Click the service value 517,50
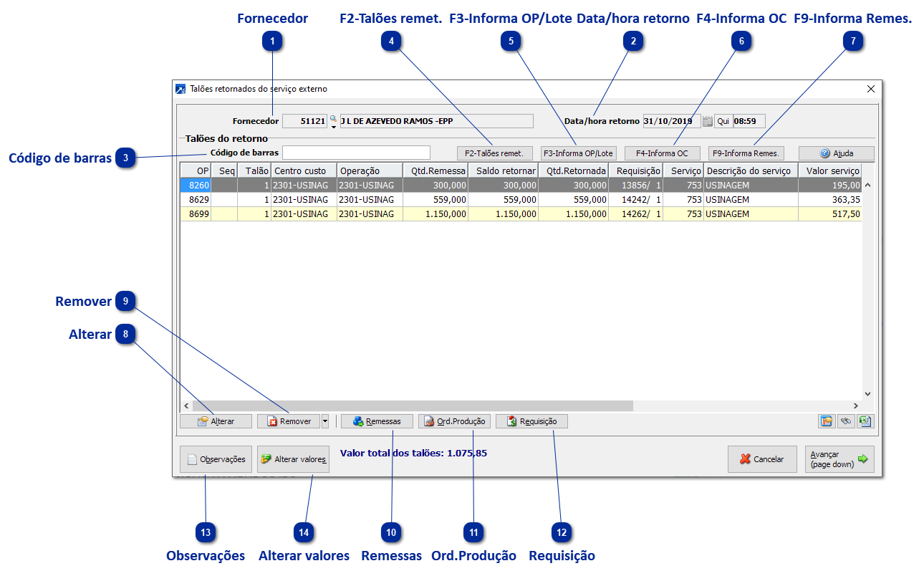The height and width of the screenshot is (576, 924). point(830,213)
